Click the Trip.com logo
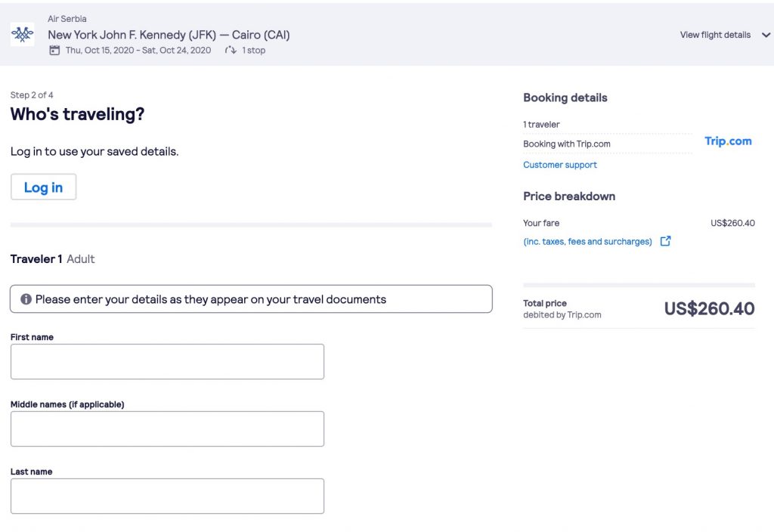This screenshot has height=532, width=774. (728, 141)
